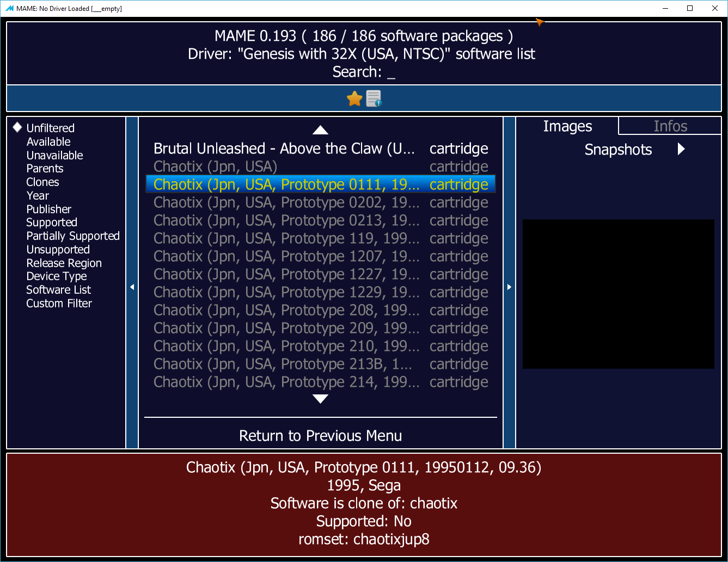
Task: Select Chaotix Prototype 209 entry
Action: click(x=321, y=328)
